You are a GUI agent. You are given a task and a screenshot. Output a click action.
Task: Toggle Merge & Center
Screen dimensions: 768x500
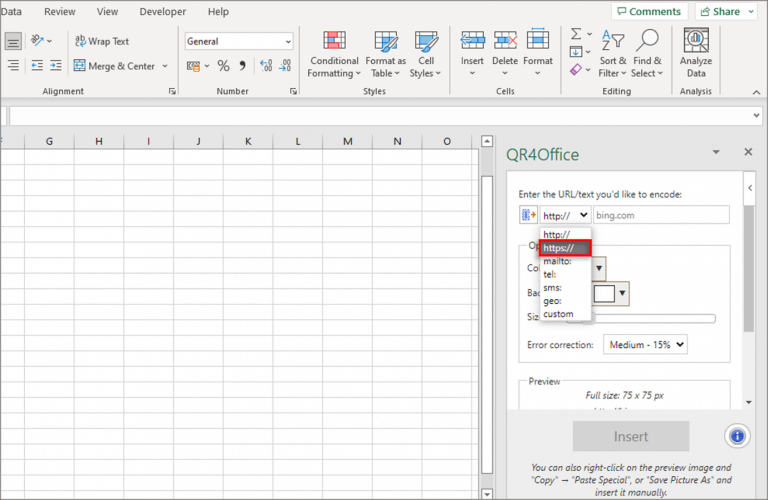[x=115, y=66]
